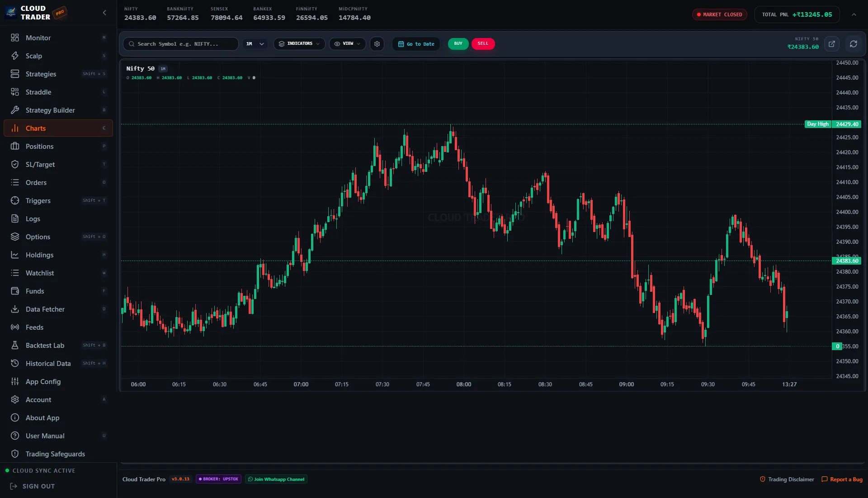Screen dimensions: 868x498
Task: Click the Search Symbol input field
Action: point(181,44)
